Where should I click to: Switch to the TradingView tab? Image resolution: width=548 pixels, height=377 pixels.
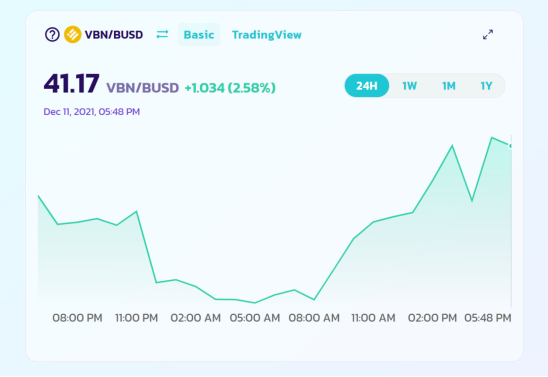pos(267,35)
